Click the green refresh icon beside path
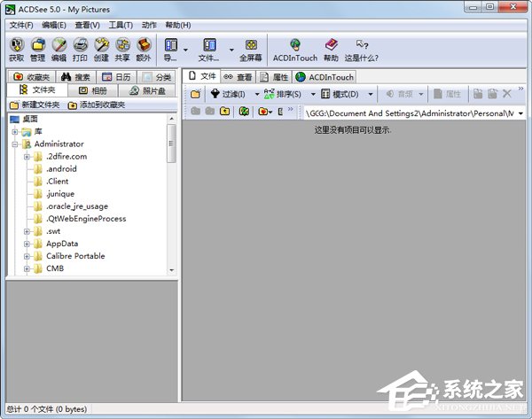This screenshot has height=419, width=532. tap(245, 111)
